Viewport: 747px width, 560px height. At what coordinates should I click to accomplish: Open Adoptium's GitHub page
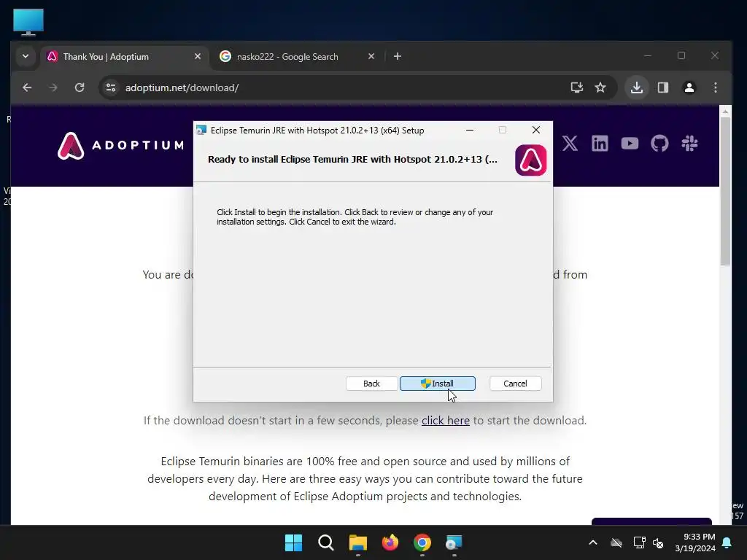click(x=659, y=144)
